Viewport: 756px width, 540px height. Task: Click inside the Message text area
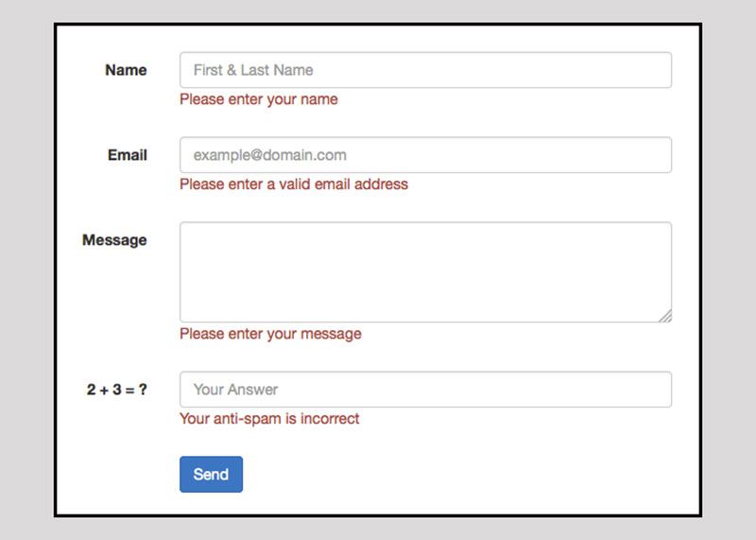tap(426, 272)
